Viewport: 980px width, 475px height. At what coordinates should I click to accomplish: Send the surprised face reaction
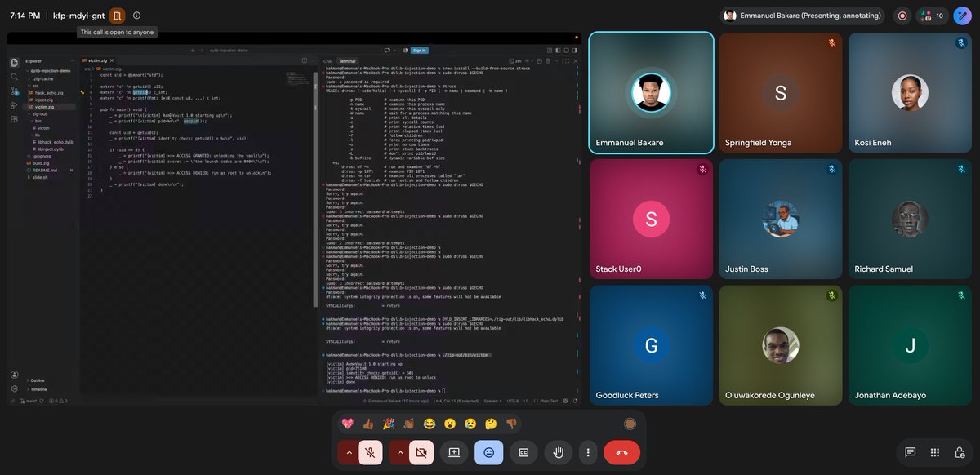pos(449,424)
